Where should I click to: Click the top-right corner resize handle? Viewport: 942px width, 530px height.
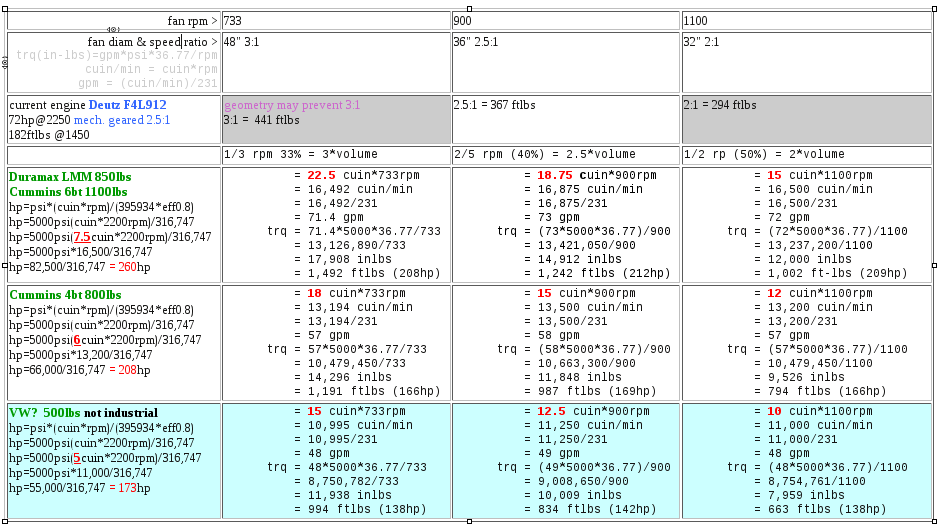tap(935, 8)
